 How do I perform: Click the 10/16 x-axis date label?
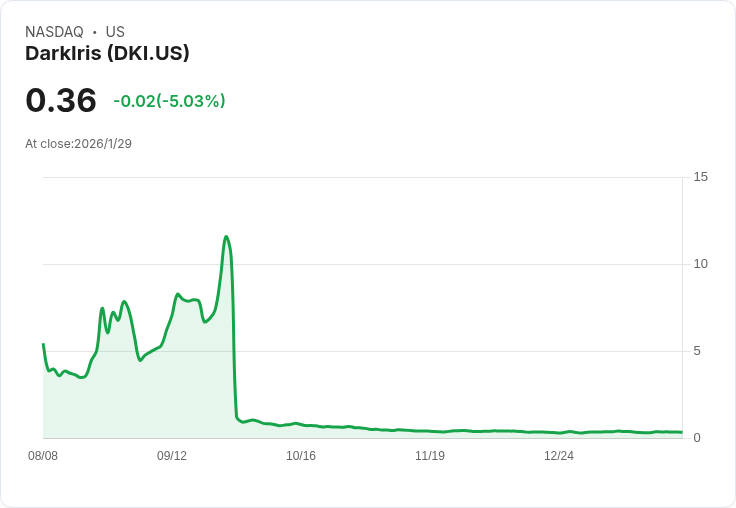click(301, 456)
